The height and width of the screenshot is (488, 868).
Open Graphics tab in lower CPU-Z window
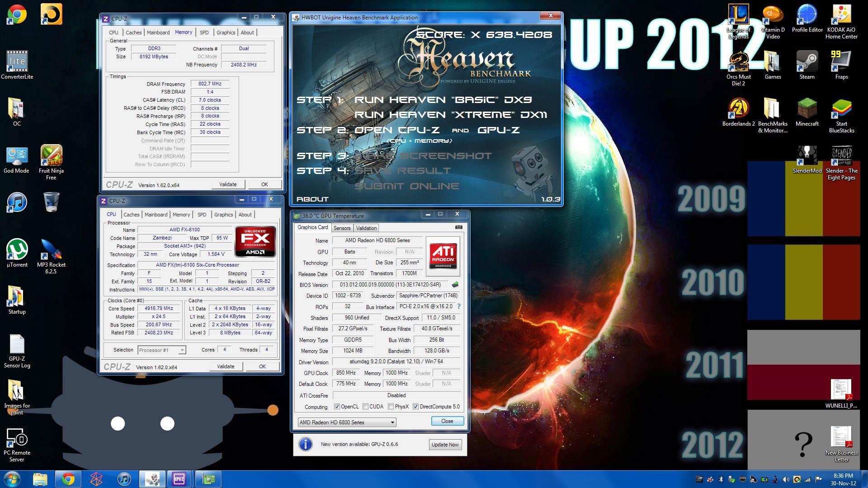click(224, 215)
